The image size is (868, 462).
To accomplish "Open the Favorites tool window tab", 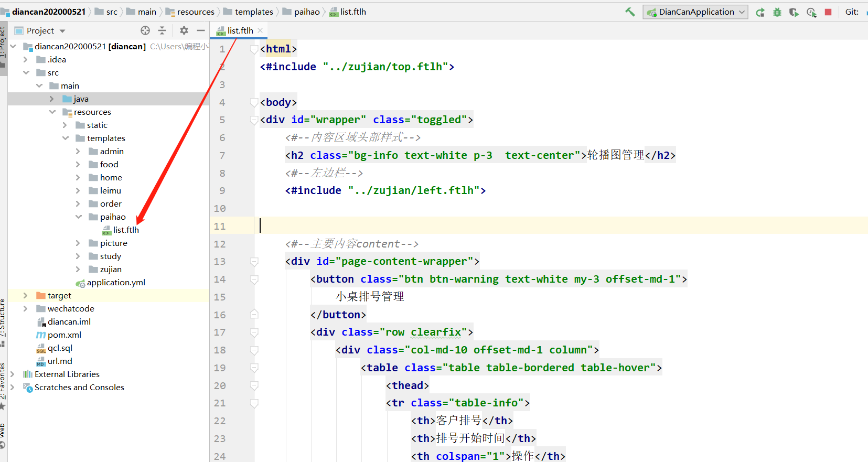I will click(3, 386).
